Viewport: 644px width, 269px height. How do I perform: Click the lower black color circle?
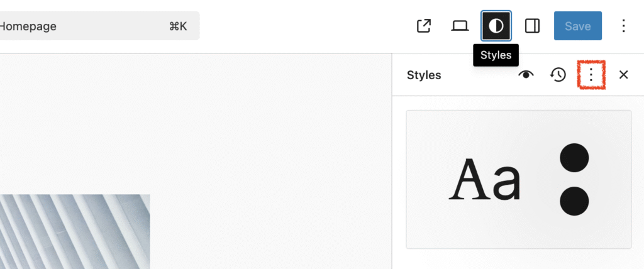(574, 201)
